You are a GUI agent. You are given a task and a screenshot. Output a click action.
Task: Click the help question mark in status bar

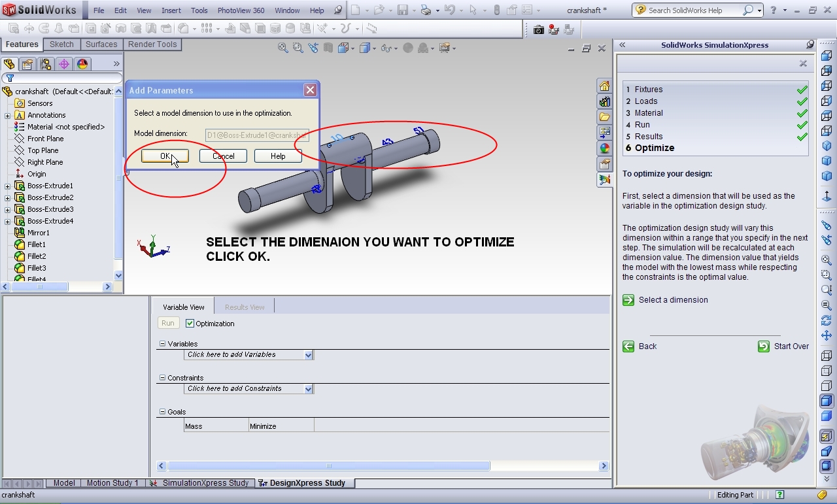[779, 495]
